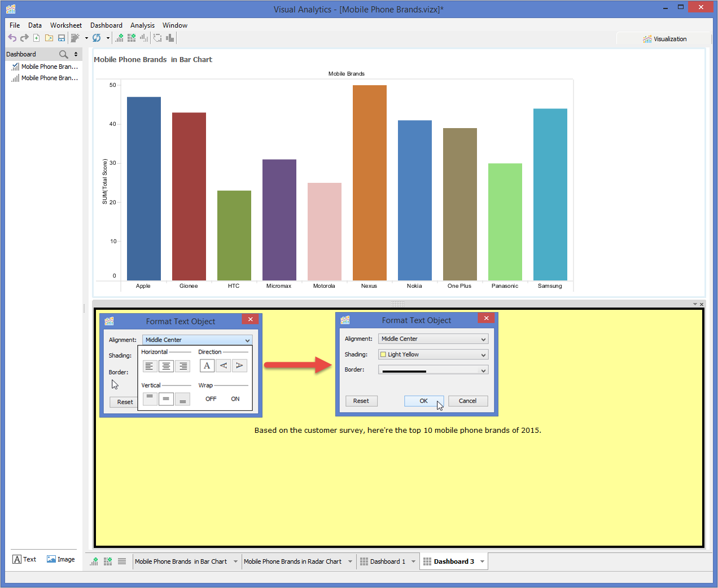The image size is (718, 588).
Task: Open the Data menu
Action: click(35, 25)
